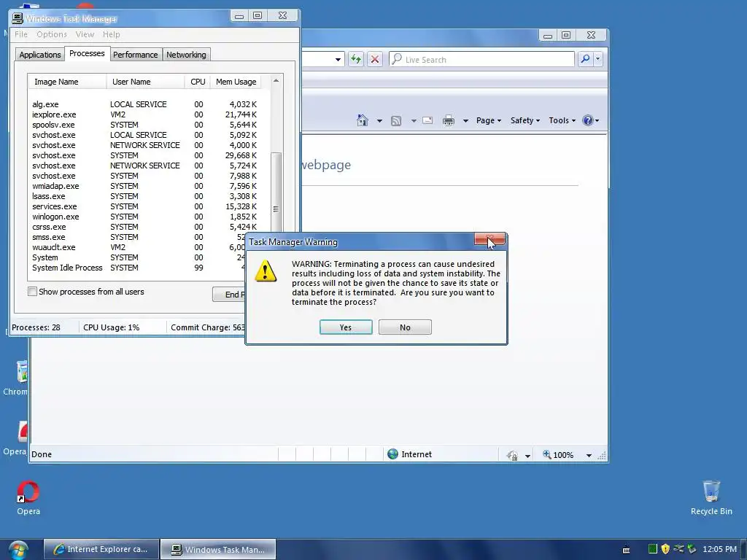Click Internet Explorer taskbar button
Screen dimensions: 747x560
coord(101,549)
